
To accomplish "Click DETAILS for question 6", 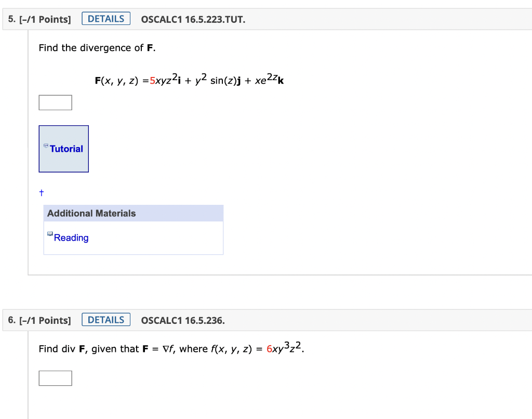I will pos(105,319).
